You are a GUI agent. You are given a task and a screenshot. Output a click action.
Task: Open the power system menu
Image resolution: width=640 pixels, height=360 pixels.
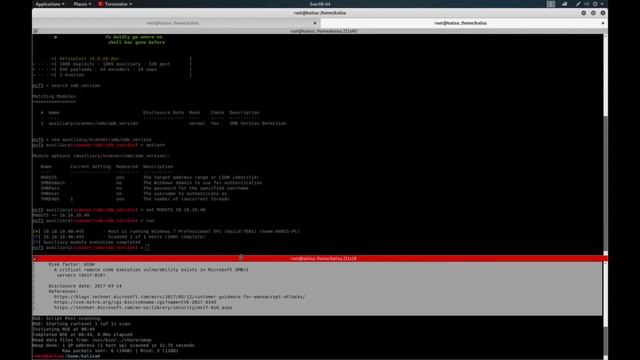click(x=595, y=4)
